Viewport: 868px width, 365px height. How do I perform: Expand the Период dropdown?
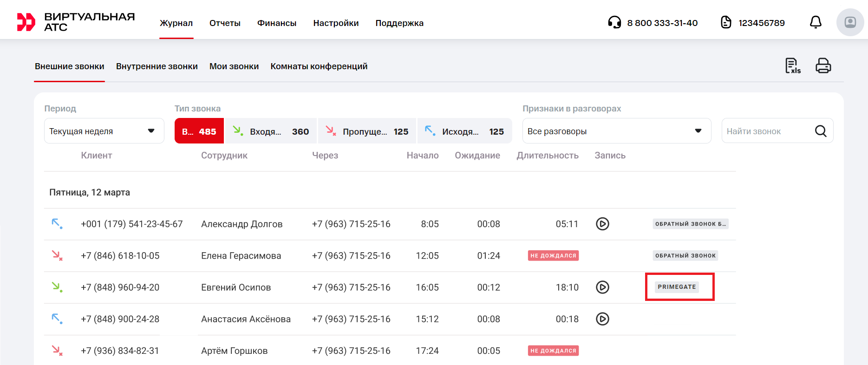coord(104,131)
